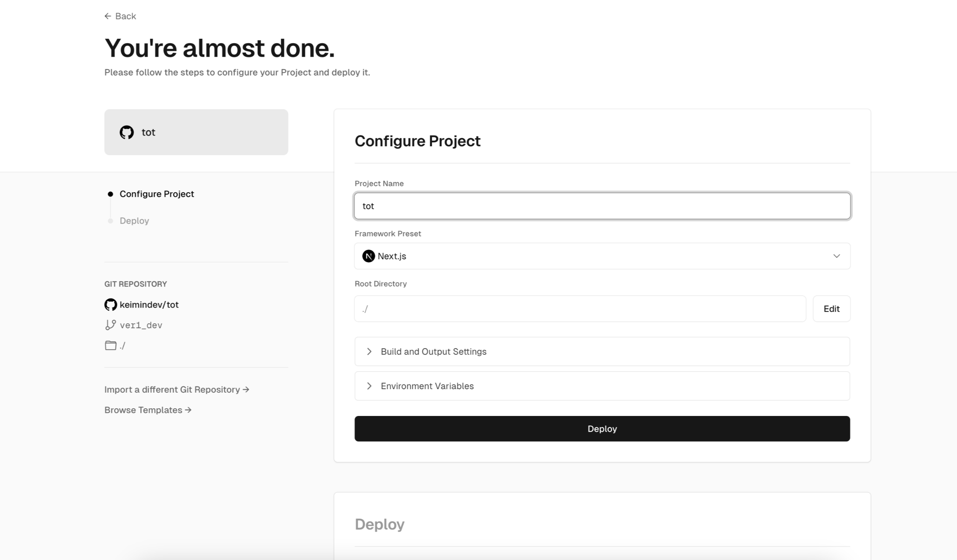Click the arrow after Browse Templates
Screen dimensions: 957x560
tap(188, 410)
